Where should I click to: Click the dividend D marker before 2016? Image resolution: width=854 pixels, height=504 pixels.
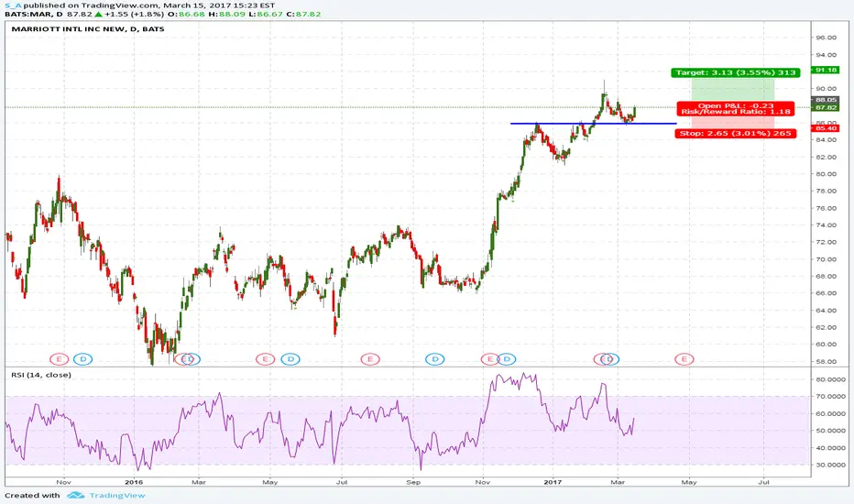tap(82, 359)
